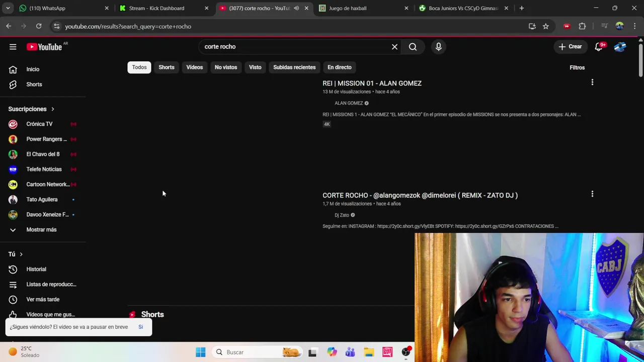Select the Shorts filter chip
Viewport: 644px width, 362px height.
point(167,67)
